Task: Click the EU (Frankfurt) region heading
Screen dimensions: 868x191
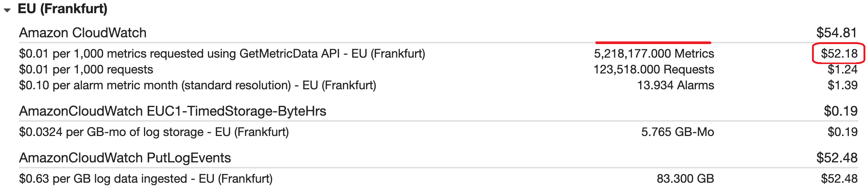Action: pos(62,9)
